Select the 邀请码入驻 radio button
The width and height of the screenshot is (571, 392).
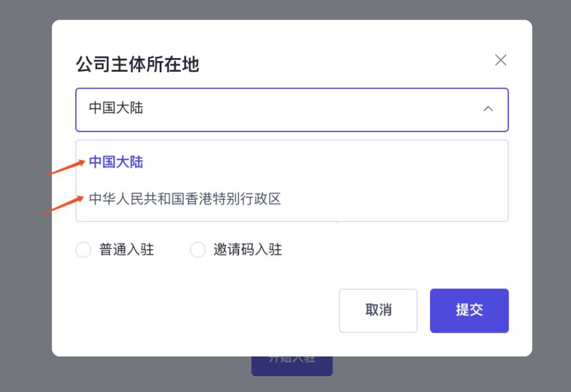tap(198, 250)
